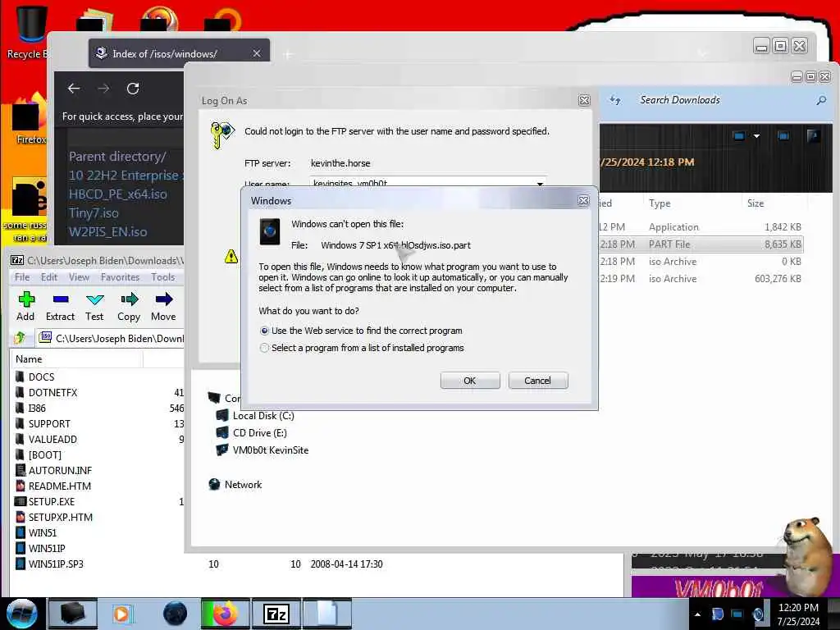
Task: Open the media player taskbar icon
Action: pyautogui.click(x=122, y=614)
